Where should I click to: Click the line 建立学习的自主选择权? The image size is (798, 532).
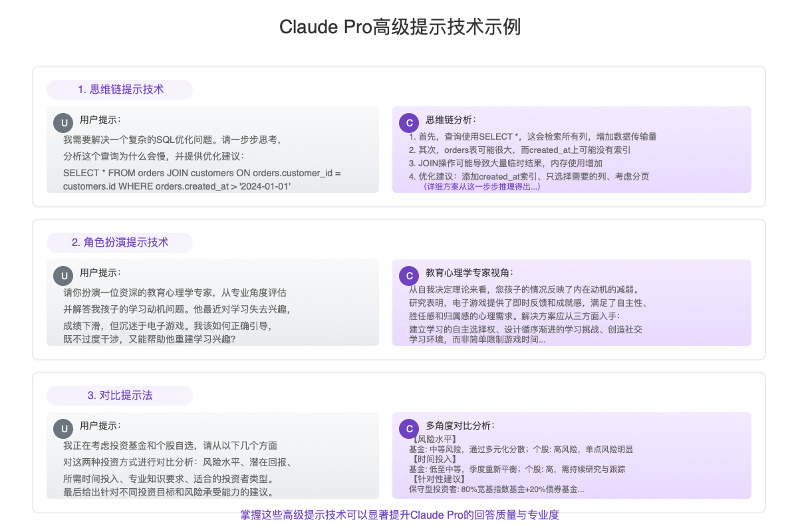tap(525, 329)
